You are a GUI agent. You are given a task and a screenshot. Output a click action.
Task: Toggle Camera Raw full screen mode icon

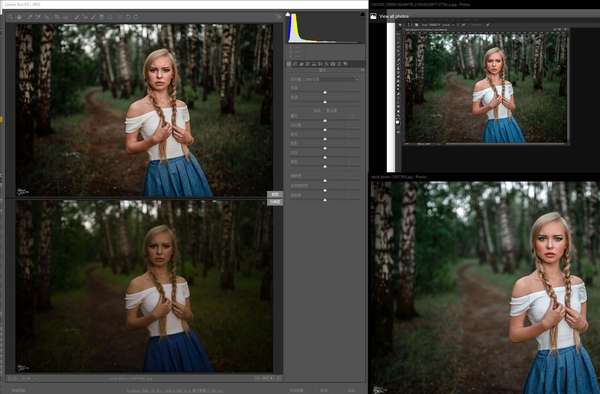pos(279,17)
